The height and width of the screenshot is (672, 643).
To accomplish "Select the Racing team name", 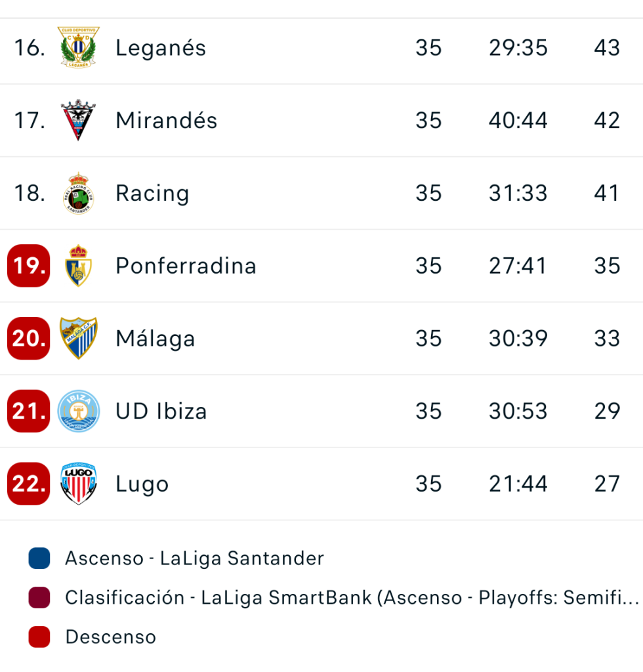I will point(152,194).
